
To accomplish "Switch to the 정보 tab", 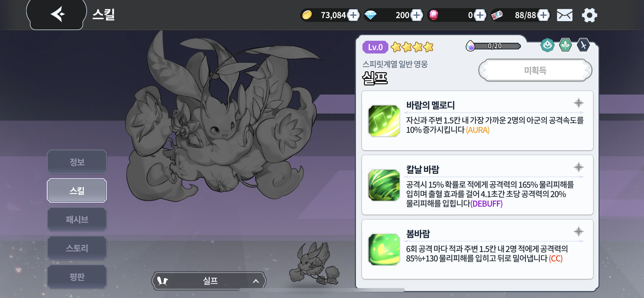I will (x=77, y=162).
